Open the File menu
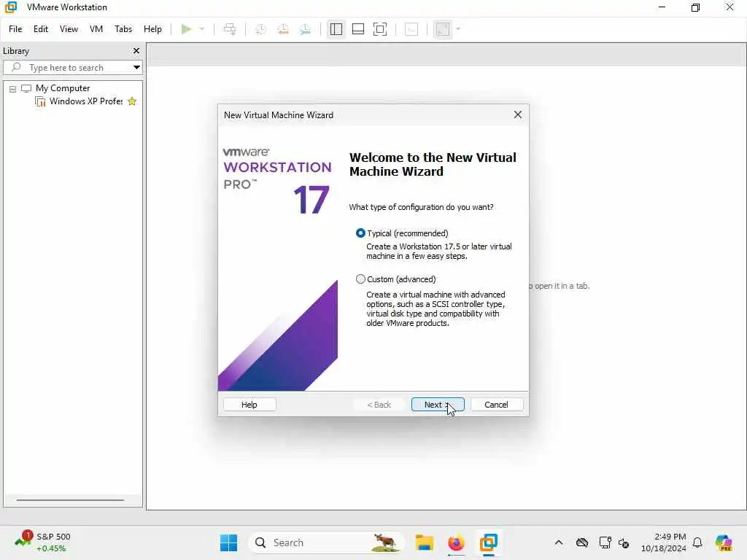747x560 pixels. [x=15, y=29]
